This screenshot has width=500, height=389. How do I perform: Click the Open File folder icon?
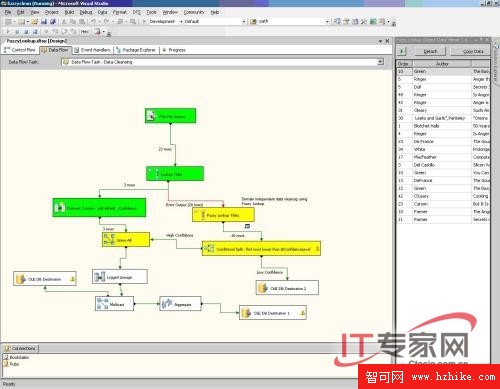(x=34, y=21)
